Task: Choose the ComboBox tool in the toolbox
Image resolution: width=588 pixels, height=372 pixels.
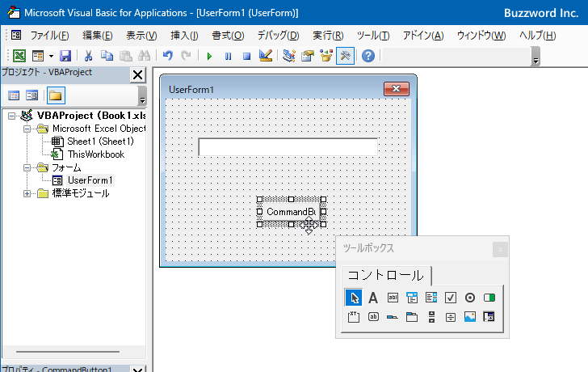Action: [412, 298]
